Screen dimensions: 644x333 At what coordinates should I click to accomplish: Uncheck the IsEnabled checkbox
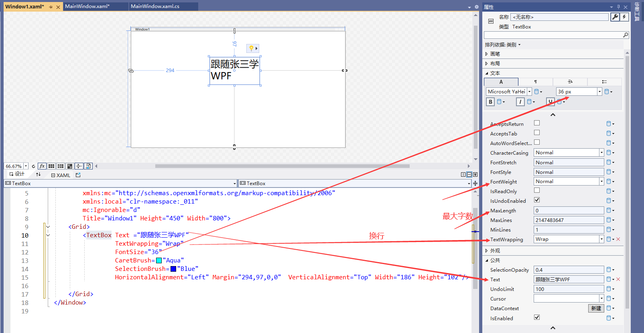537,317
